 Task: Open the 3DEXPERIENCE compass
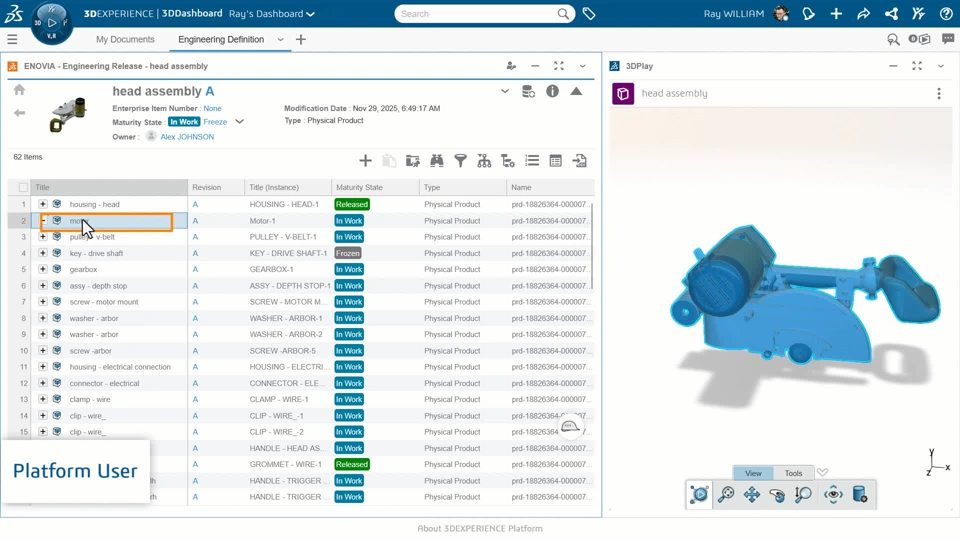point(51,23)
